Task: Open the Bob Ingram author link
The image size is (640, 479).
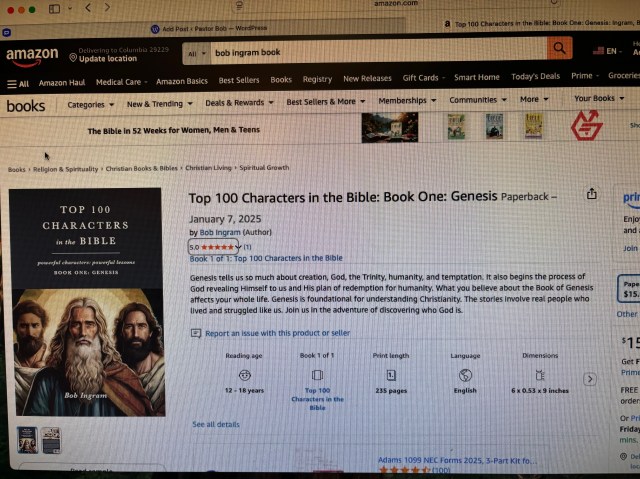Action: click(220, 233)
